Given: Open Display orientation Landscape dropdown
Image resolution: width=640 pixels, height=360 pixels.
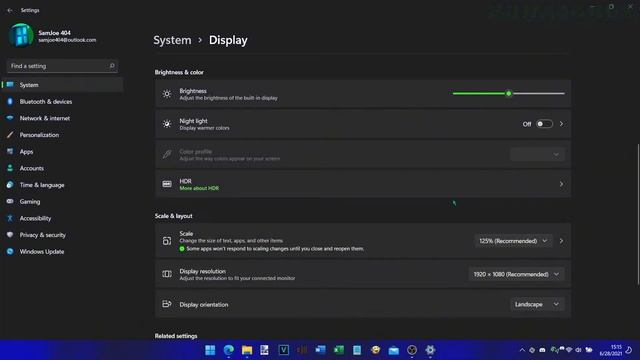Looking at the screenshot, I should 537,304.
